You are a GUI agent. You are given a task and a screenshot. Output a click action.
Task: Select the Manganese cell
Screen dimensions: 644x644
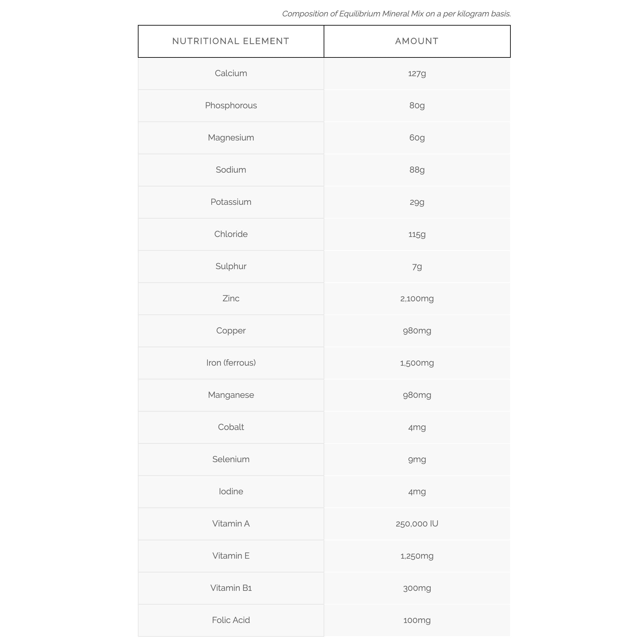tap(231, 395)
